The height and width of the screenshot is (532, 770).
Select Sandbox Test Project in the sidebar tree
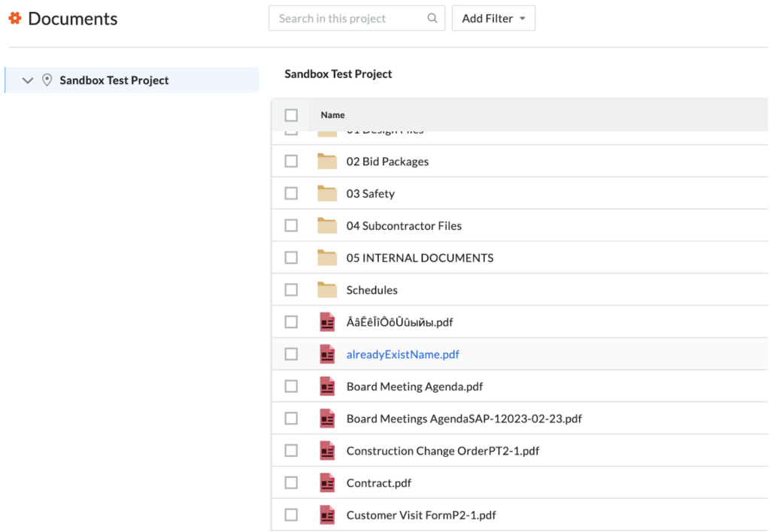click(114, 80)
